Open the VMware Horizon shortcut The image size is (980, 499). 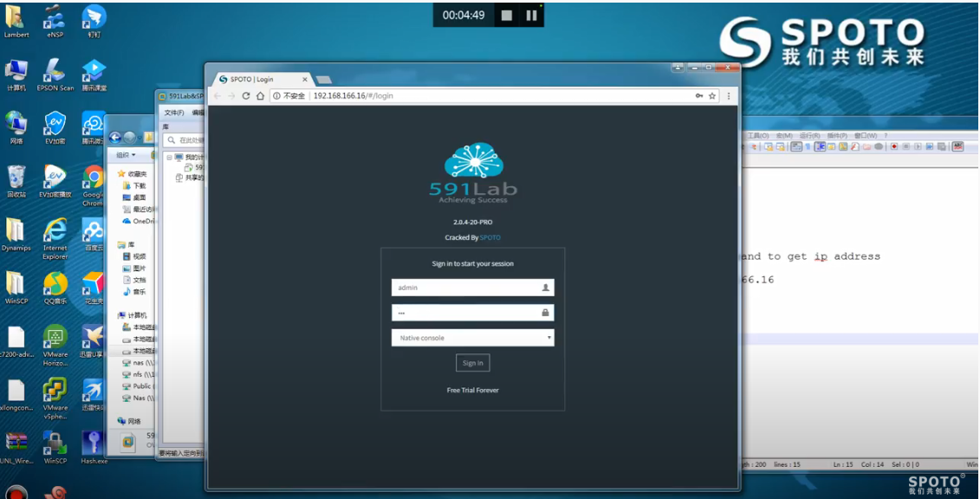(55, 345)
